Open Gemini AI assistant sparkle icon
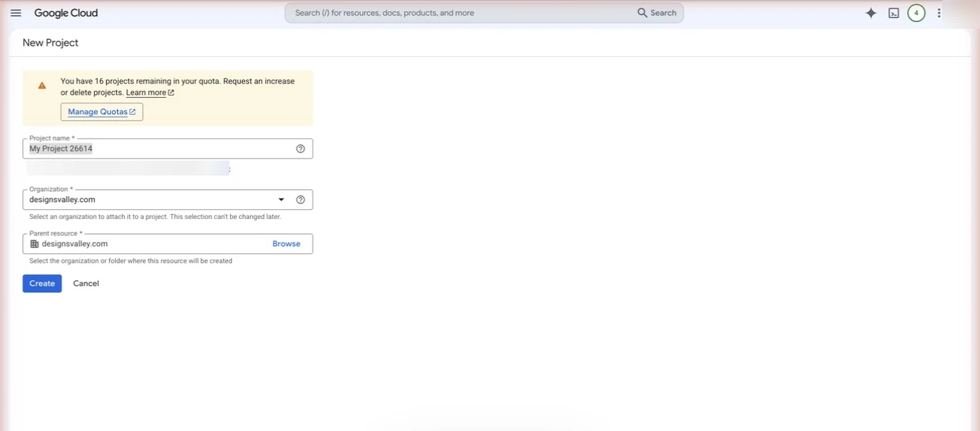980x431 pixels. click(871, 13)
